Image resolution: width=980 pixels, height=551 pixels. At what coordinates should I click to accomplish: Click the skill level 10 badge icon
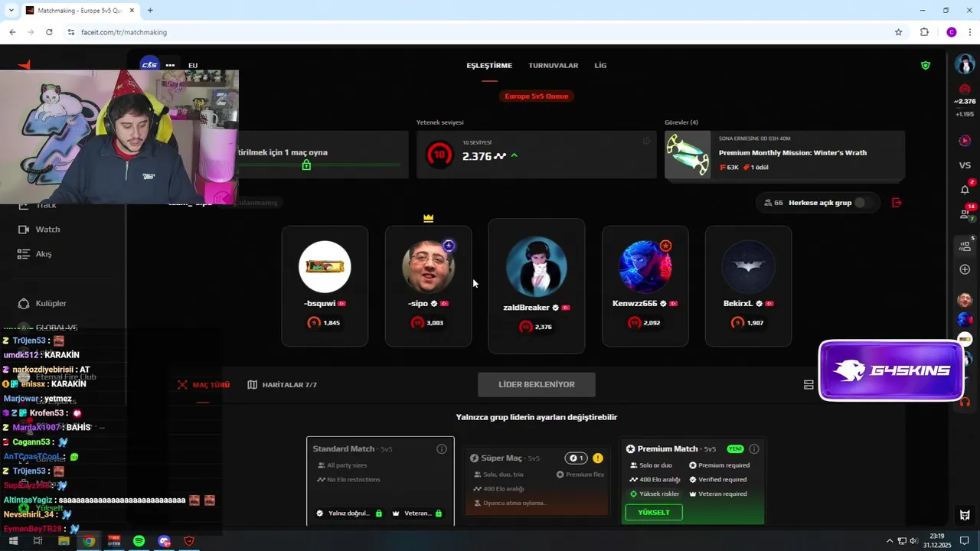[439, 155]
